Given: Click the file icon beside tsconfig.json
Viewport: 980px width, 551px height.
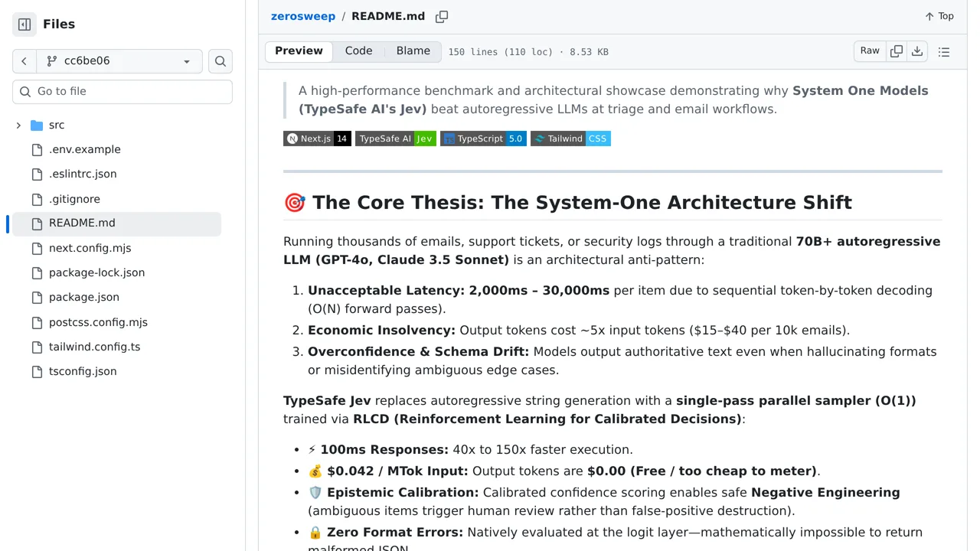Looking at the screenshot, I should [x=37, y=371].
